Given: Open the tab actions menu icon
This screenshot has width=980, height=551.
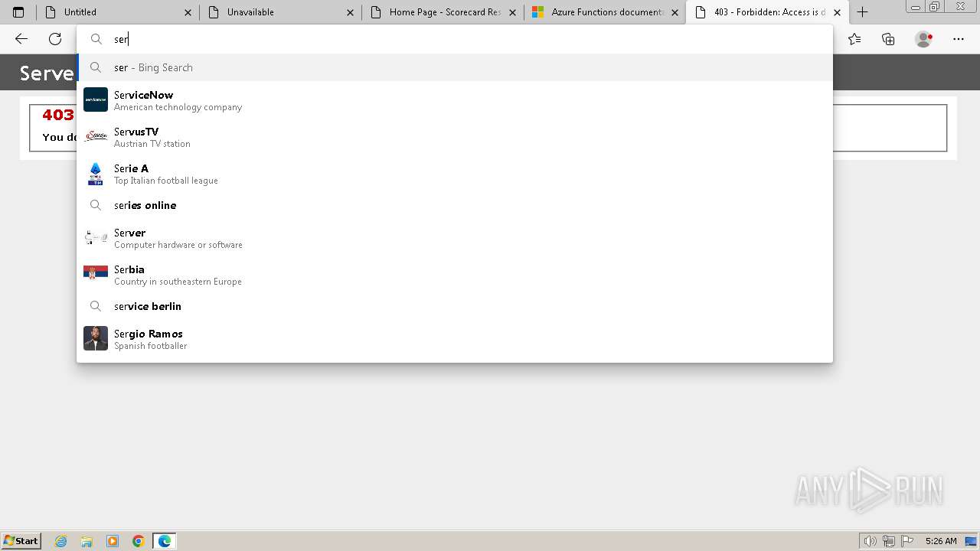Looking at the screenshot, I should (x=18, y=12).
